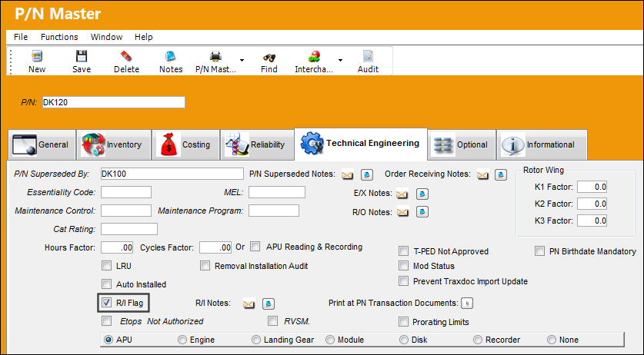The image size is (644, 355).
Task: Click Print at PN Transaction Documents button
Action: pos(467,304)
